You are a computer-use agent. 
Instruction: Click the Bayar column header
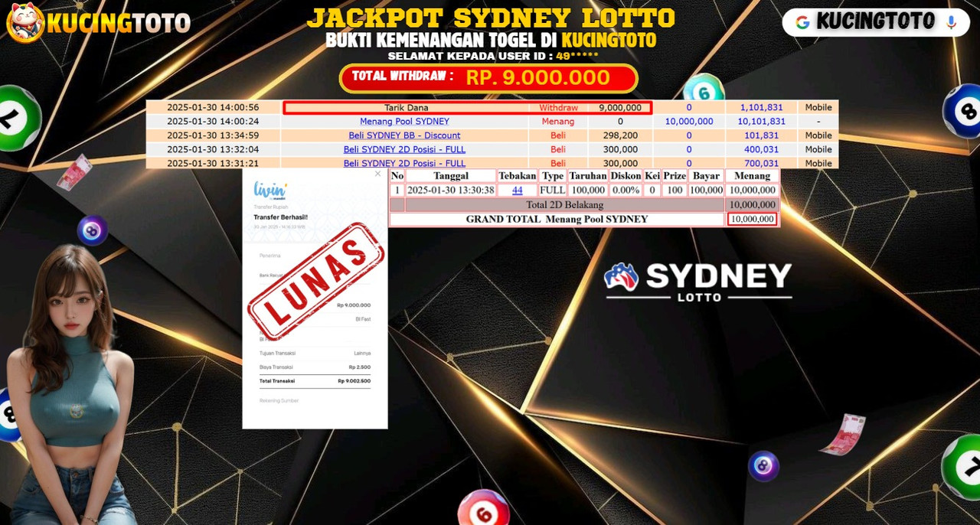(707, 176)
